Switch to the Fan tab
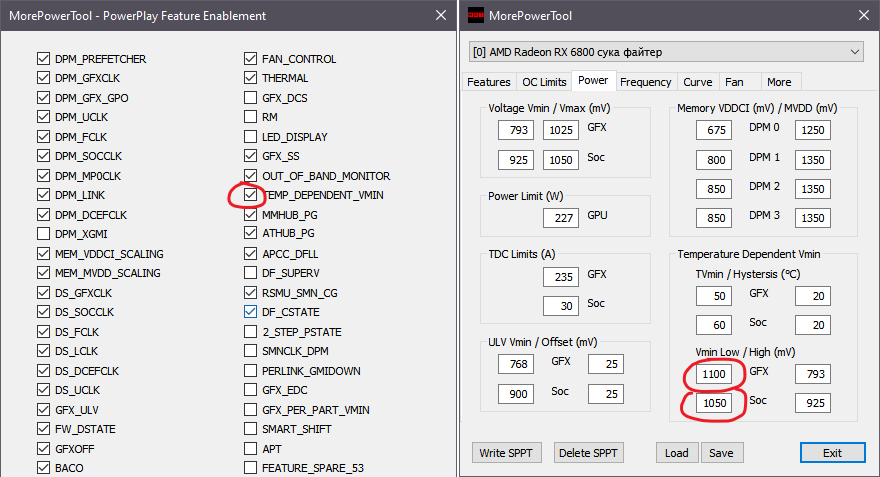 734,82
